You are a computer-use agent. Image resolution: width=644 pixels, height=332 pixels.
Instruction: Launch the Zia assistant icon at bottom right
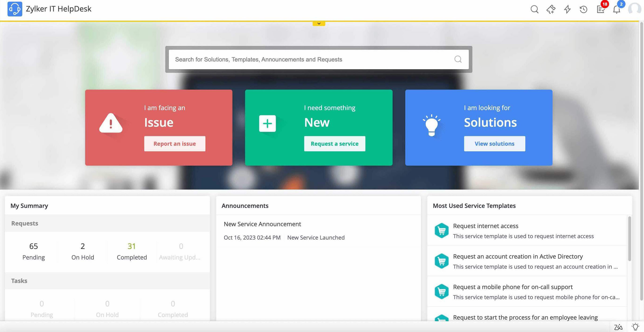pos(618,327)
